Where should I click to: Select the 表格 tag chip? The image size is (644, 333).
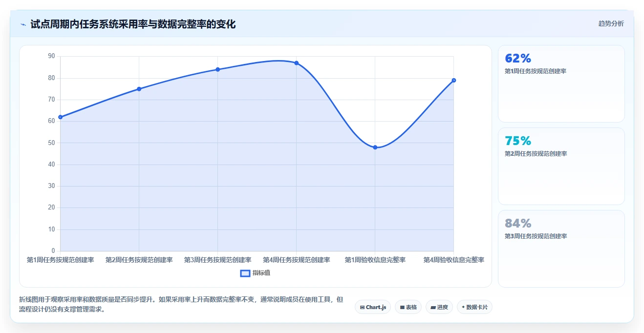pyautogui.click(x=408, y=307)
